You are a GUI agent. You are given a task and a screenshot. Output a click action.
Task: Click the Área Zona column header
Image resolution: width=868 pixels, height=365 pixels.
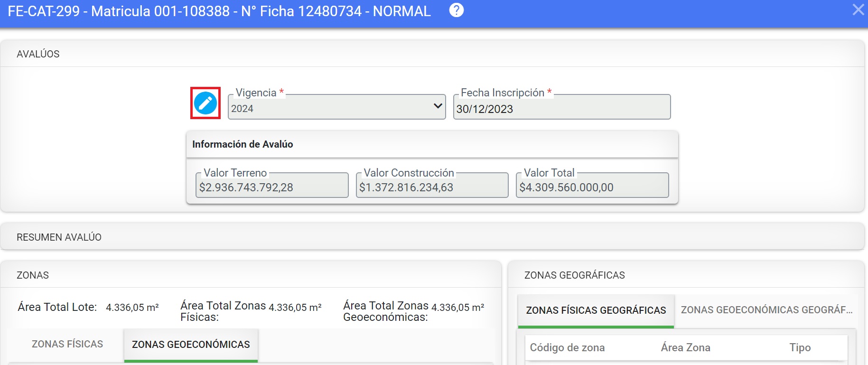click(685, 347)
